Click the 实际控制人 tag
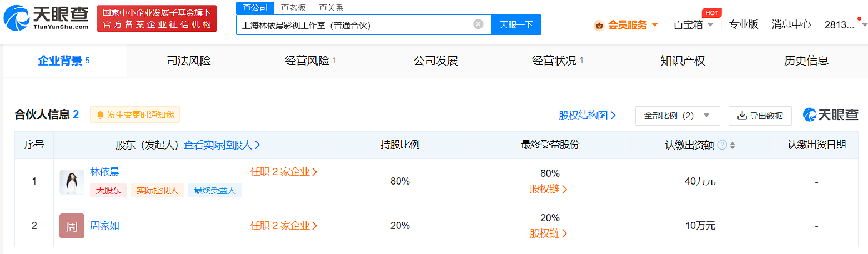The width and height of the screenshot is (868, 254). click(x=158, y=190)
